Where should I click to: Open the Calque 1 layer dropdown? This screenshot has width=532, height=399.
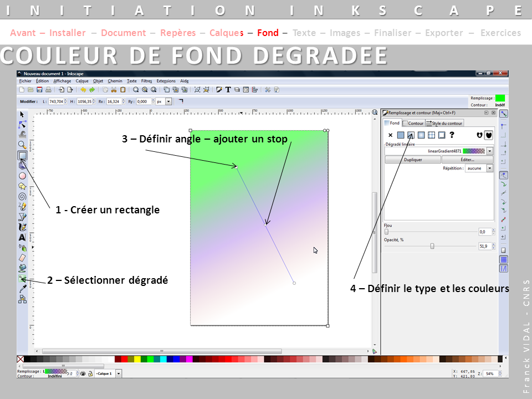(x=119, y=374)
